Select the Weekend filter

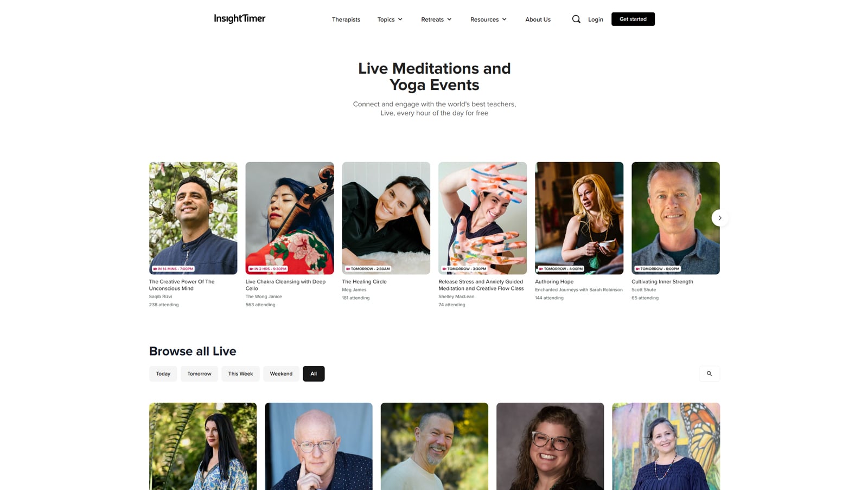[x=281, y=373]
